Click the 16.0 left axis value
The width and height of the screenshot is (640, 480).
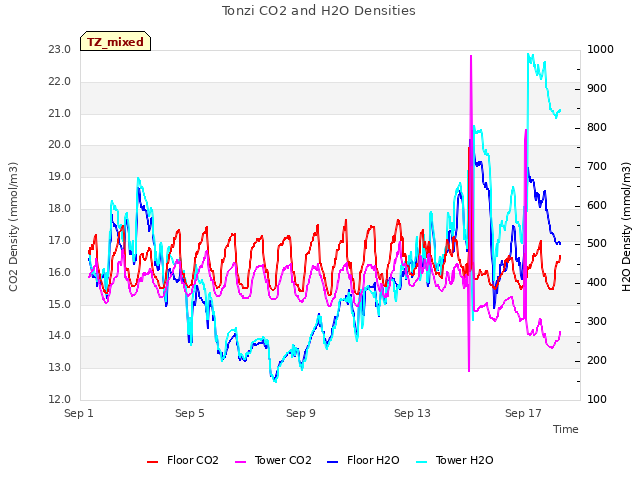click(60, 273)
